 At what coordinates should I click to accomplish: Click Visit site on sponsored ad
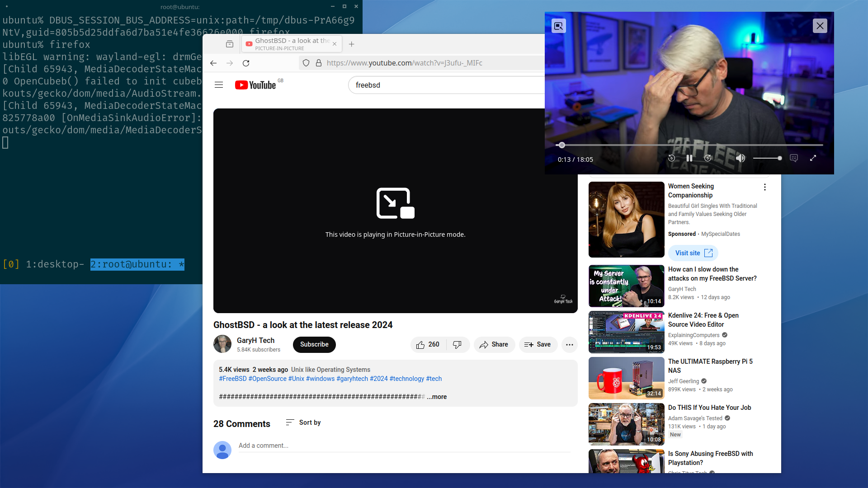(x=693, y=253)
